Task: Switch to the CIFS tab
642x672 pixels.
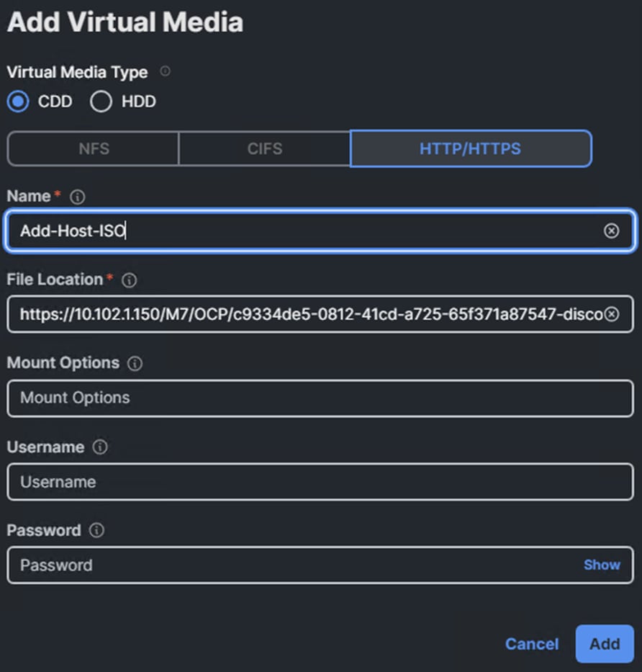Action: click(x=265, y=148)
